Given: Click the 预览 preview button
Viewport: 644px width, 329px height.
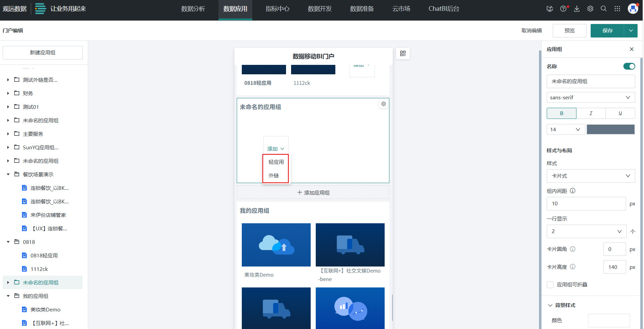Looking at the screenshot, I should (569, 30).
